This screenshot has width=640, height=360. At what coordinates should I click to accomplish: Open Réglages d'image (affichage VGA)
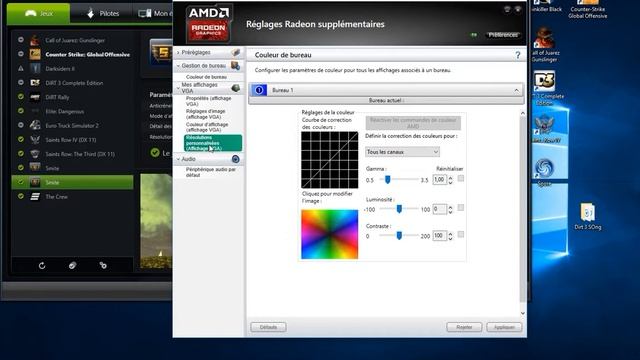click(206, 114)
